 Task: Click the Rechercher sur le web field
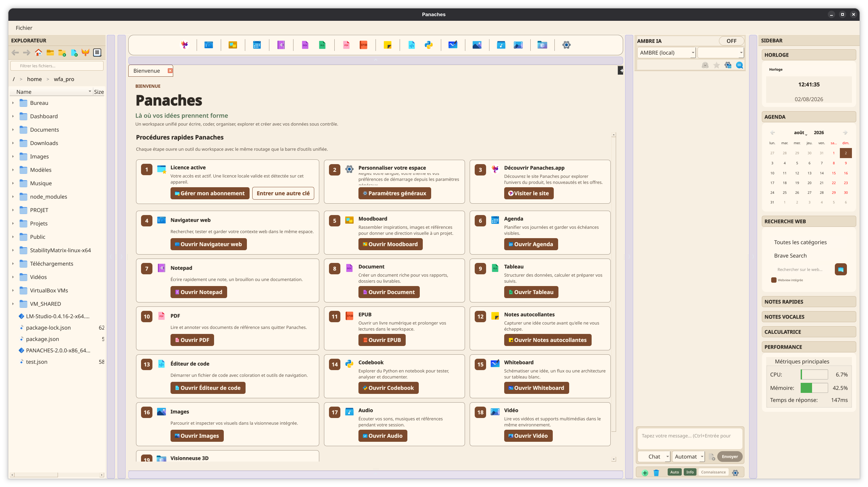(802, 269)
